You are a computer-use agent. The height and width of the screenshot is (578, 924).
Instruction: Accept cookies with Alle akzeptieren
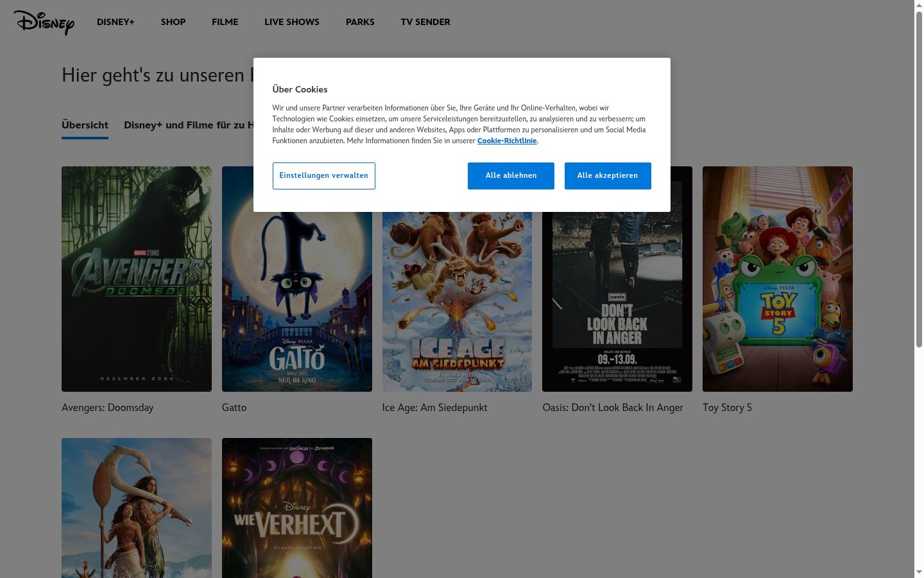(x=608, y=176)
